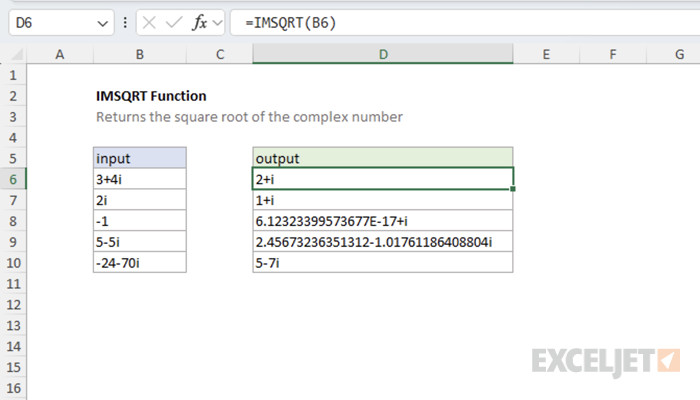700x400 pixels.
Task: Select cell containing 2.45673236351312-1.01761186408804i
Action: pos(383,242)
